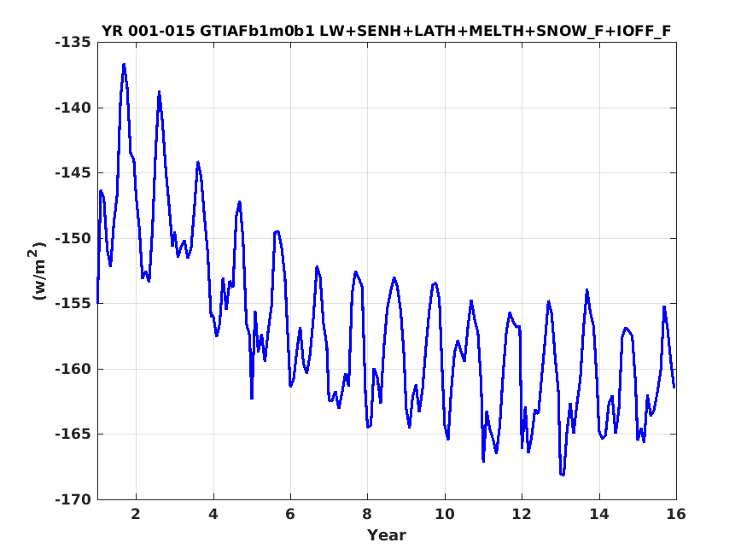
Task: Click the y-axis tick label "-135"
Action: (73, 43)
